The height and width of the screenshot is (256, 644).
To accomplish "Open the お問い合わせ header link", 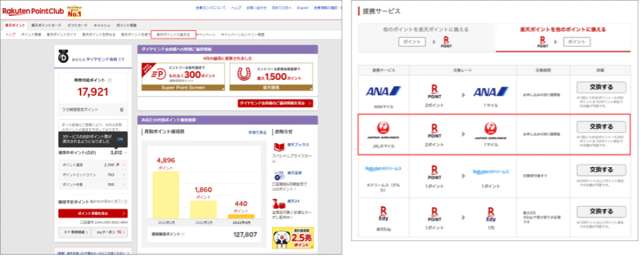I will (x=256, y=8).
